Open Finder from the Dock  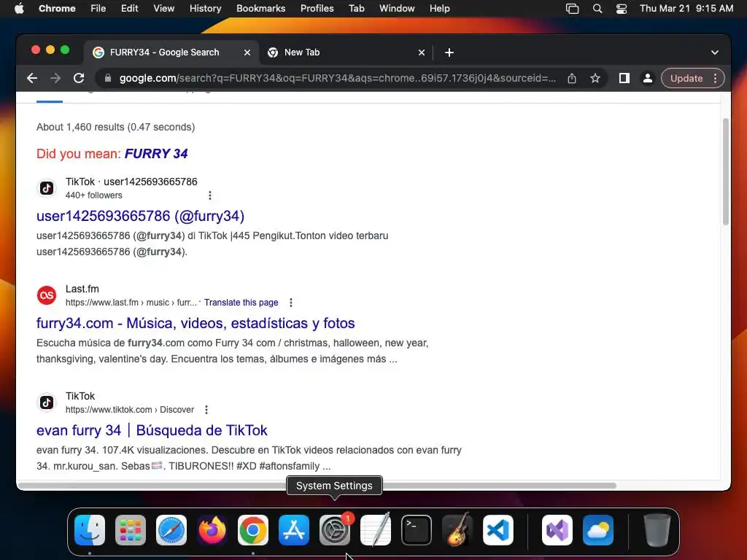tap(90, 530)
